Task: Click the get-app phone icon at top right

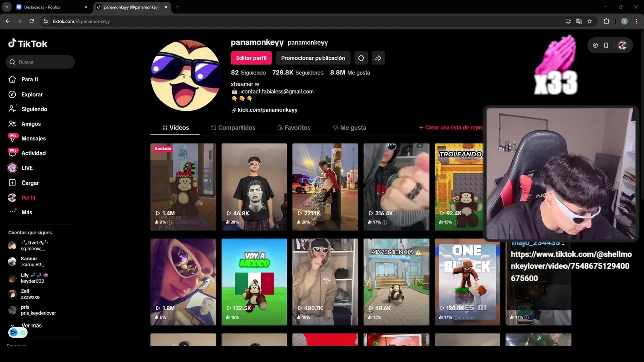Action: tap(606, 45)
